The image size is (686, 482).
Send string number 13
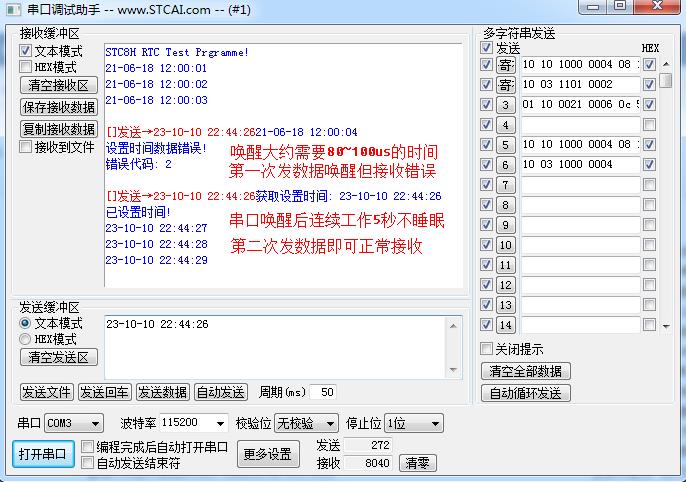click(505, 305)
